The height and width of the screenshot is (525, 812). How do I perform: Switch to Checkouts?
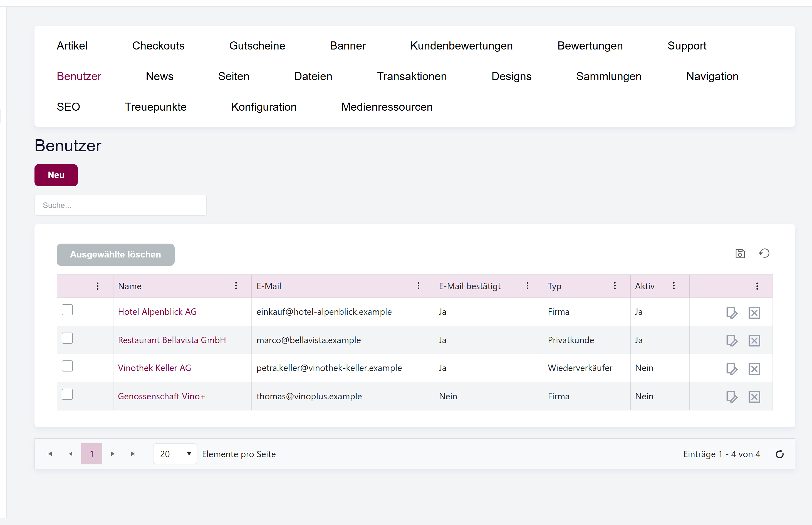click(158, 46)
